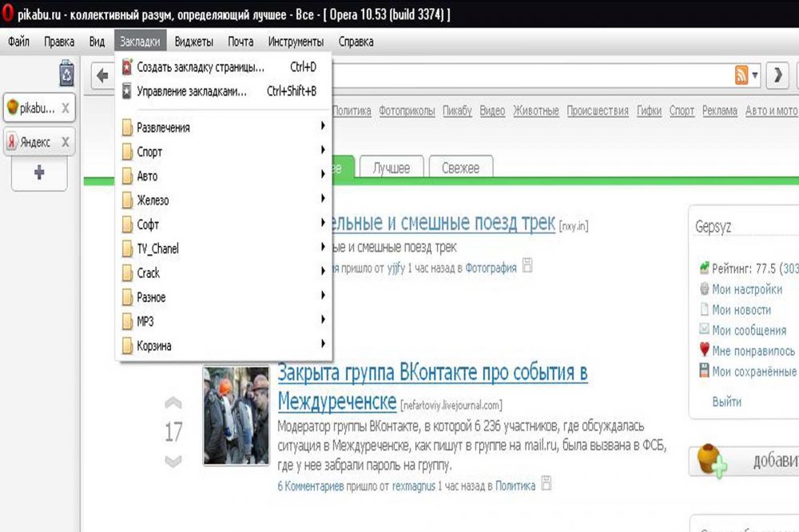This screenshot has height=532, width=799.
Task: Open the yjjfy user profile link
Action: point(396,268)
